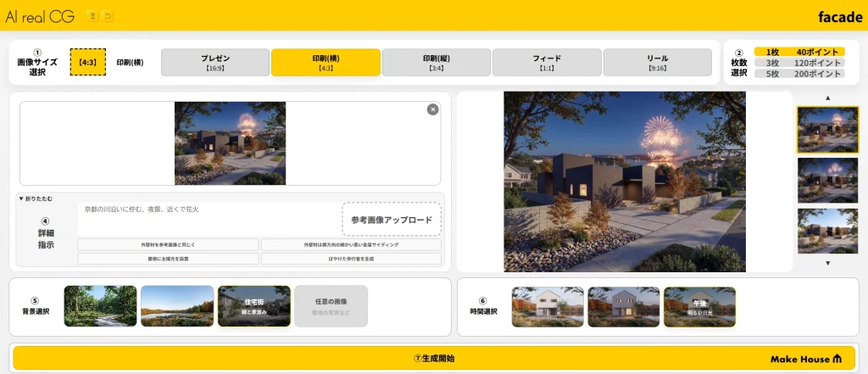Image resolution: width=868 pixels, height=374 pixels.
Task: Switch to リール 9:16 size tab
Action: pyautogui.click(x=657, y=62)
